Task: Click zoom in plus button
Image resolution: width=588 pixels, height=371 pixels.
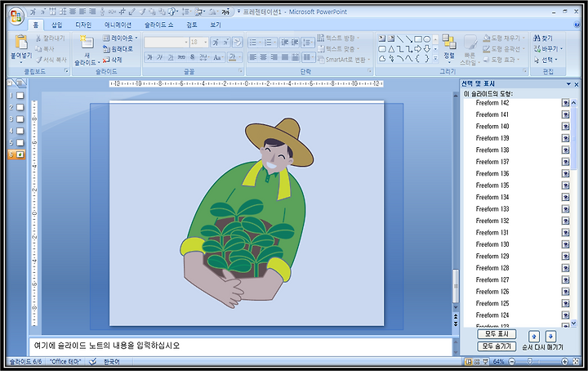Action: tap(564, 362)
